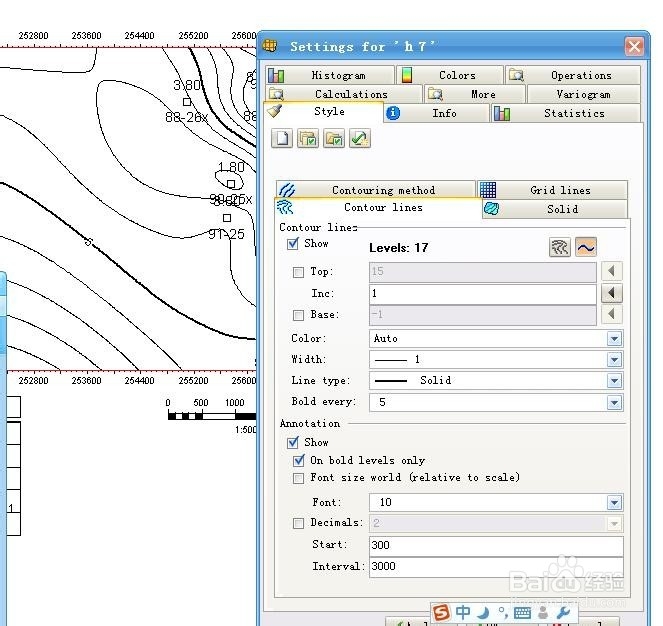Open the IME soft keyboard icon
Screen dimensions: 663x626
pos(523,612)
